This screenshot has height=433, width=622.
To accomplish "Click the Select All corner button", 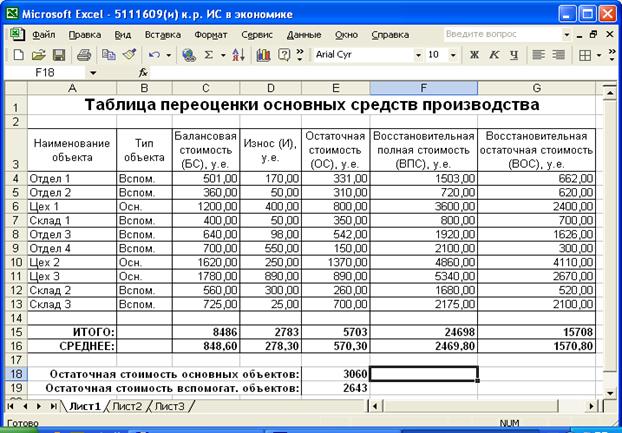I will click(x=15, y=88).
